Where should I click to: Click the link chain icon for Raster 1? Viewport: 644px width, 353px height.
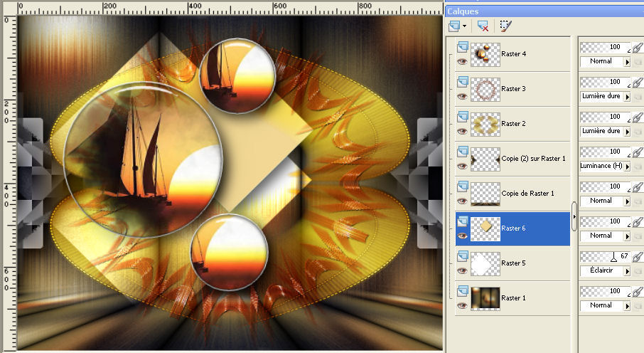click(x=638, y=293)
